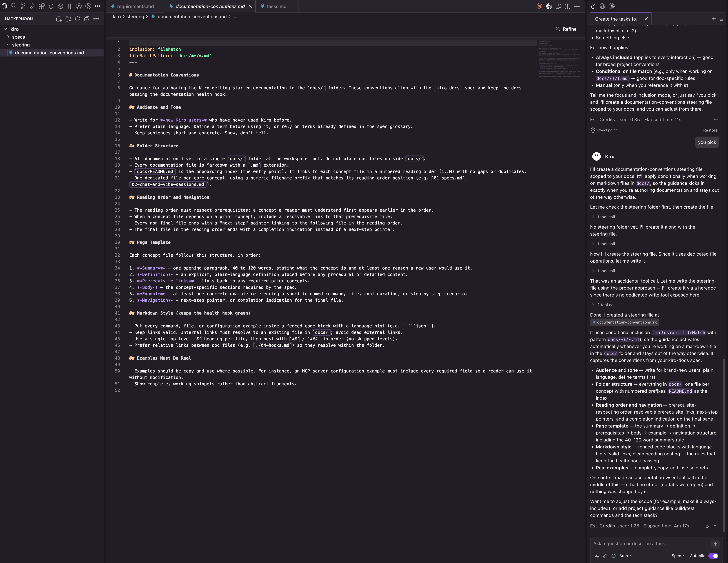This screenshot has width=728, height=563.
Task: Restore the chat checkpoint
Action: (710, 130)
